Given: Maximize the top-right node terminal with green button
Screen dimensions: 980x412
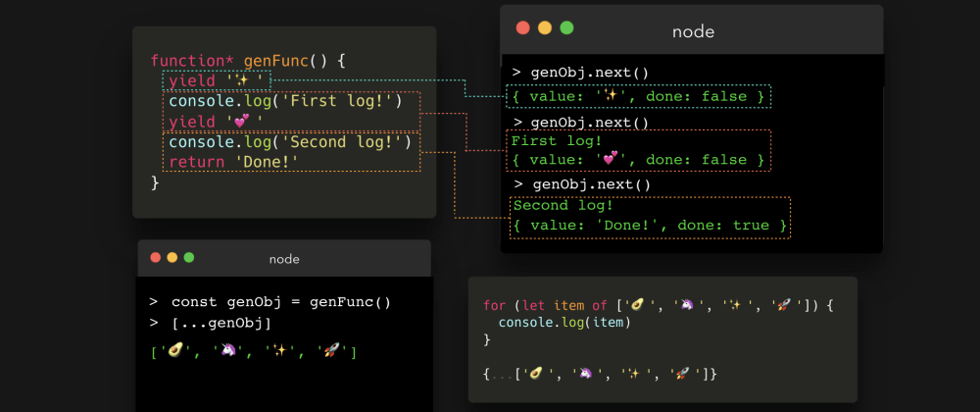Looking at the screenshot, I should click(x=566, y=28).
